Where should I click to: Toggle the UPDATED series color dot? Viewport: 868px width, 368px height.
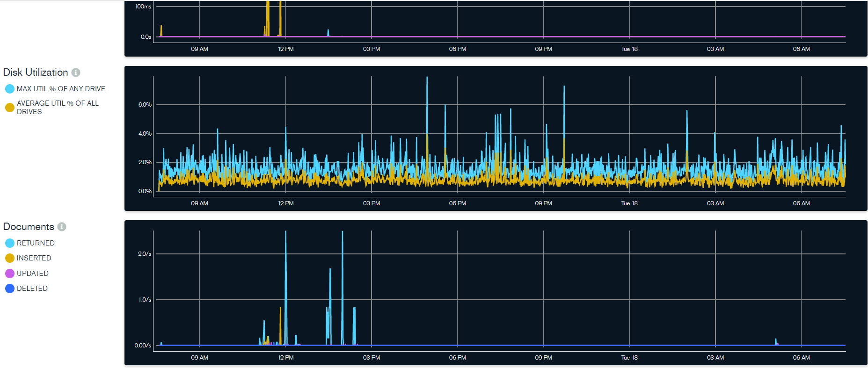(x=10, y=274)
